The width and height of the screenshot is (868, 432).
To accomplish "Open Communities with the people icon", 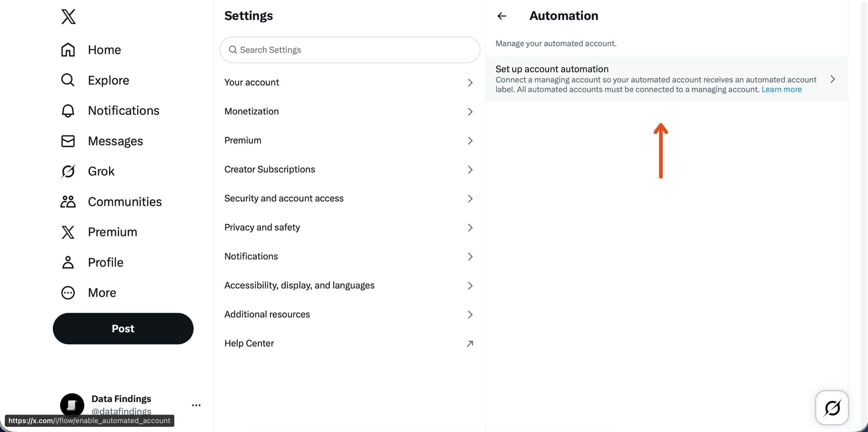I will 68,201.
